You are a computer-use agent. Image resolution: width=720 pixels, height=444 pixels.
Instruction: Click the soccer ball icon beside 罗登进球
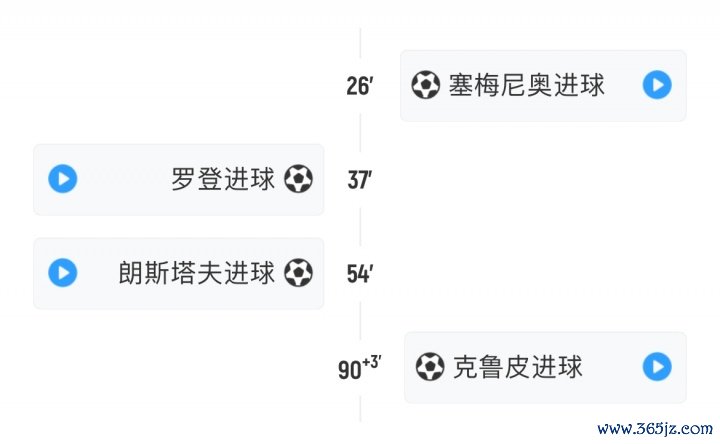point(298,179)
